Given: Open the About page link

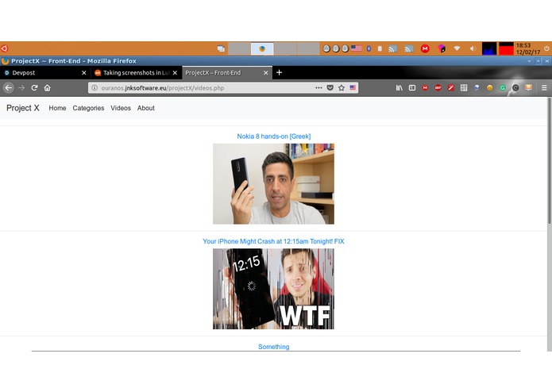Looking at the screenshot, I should point(146,108).
